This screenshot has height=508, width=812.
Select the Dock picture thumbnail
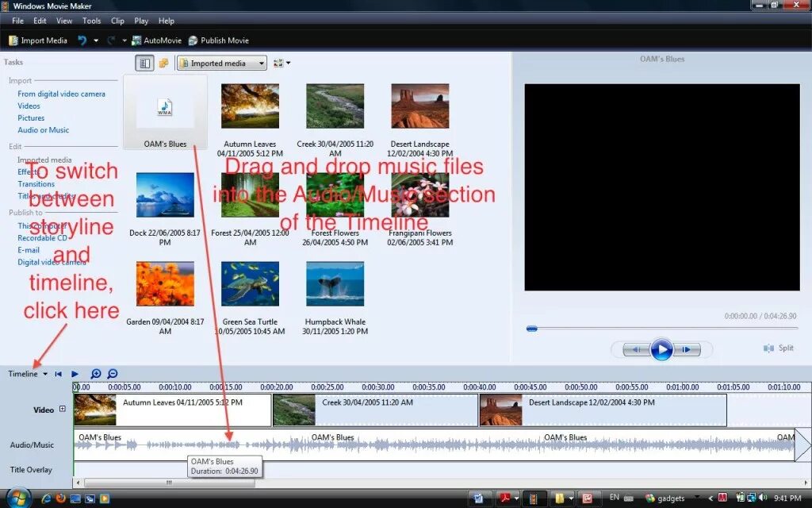click(x=165, y=195)
